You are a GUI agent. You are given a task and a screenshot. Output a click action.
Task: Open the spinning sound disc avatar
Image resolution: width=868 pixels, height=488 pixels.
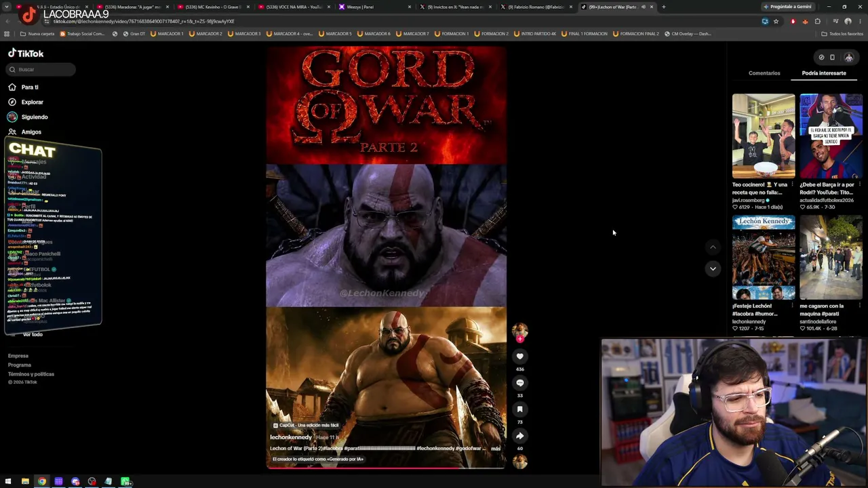[520, 462]
